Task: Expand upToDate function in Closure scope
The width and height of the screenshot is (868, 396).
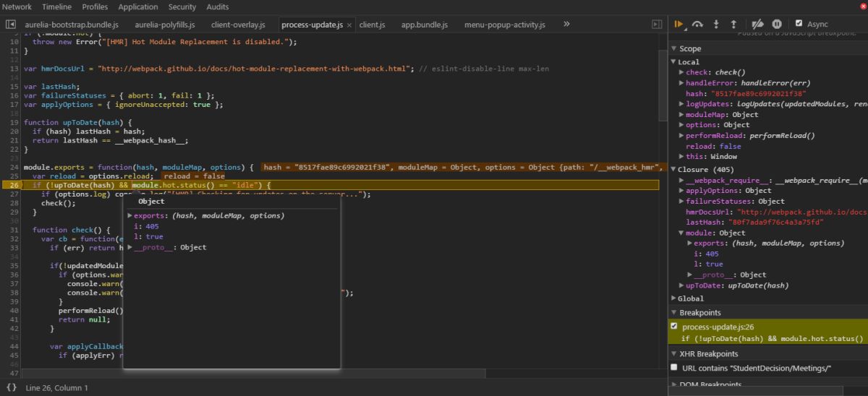Action: 681,285
